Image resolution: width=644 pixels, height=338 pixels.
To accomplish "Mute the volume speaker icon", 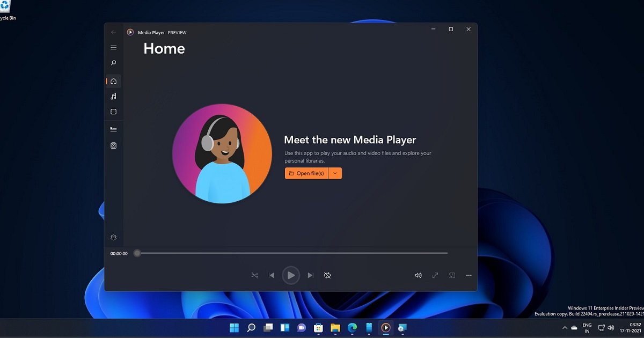I will 418,275.
